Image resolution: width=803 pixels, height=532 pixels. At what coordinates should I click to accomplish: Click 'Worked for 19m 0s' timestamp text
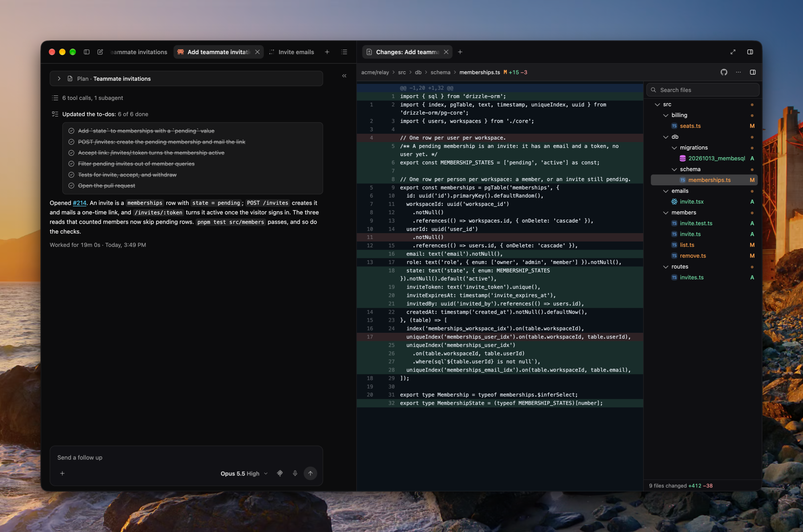(75, 245)
